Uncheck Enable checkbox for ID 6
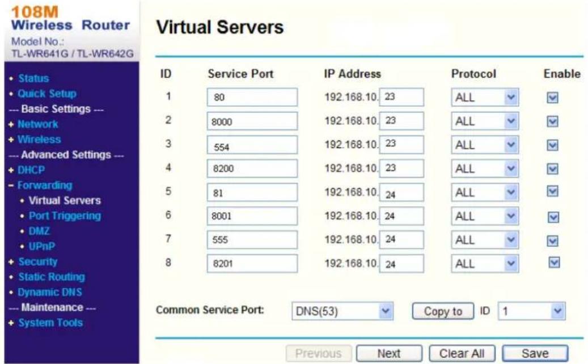Image resolution: width=588 pixels, height=364 pixels. click(553, 217)
